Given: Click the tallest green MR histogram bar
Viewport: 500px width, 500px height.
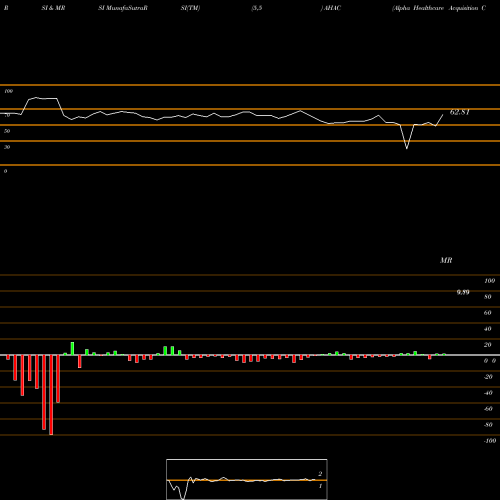Looking at the screenshot, I should pyautogui.click(x=72, y=349).
